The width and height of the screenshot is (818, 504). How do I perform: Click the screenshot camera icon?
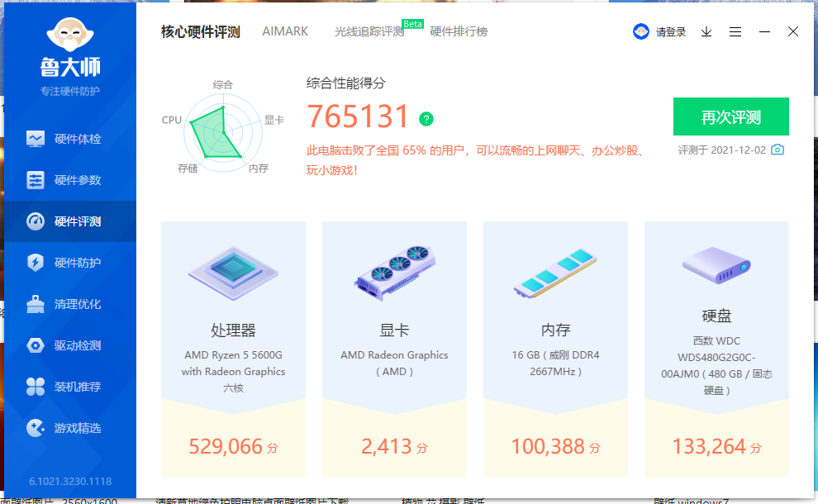point(778,150)
